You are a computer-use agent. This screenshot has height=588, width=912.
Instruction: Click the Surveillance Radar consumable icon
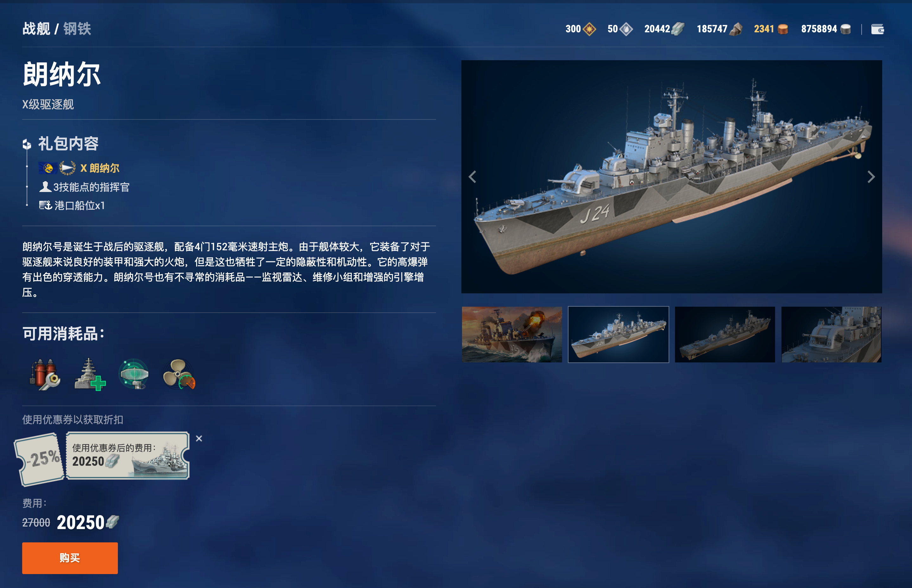pos(134,374)
